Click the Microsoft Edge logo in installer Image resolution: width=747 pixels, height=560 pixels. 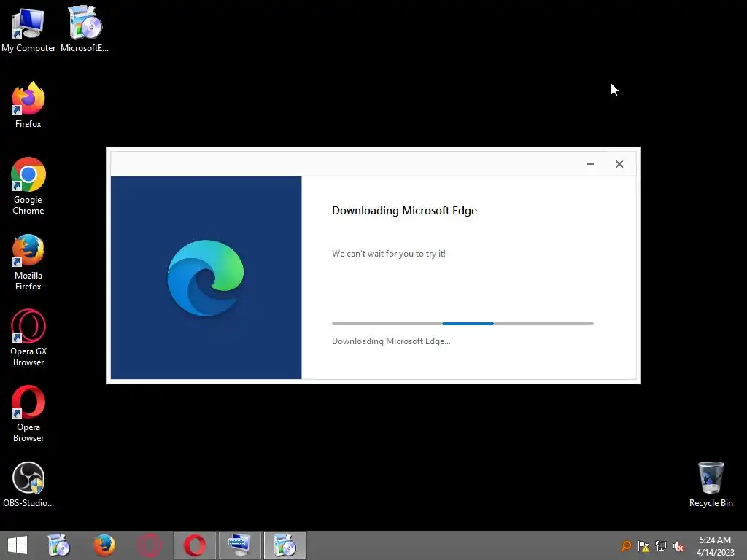(x=206, y=278)
